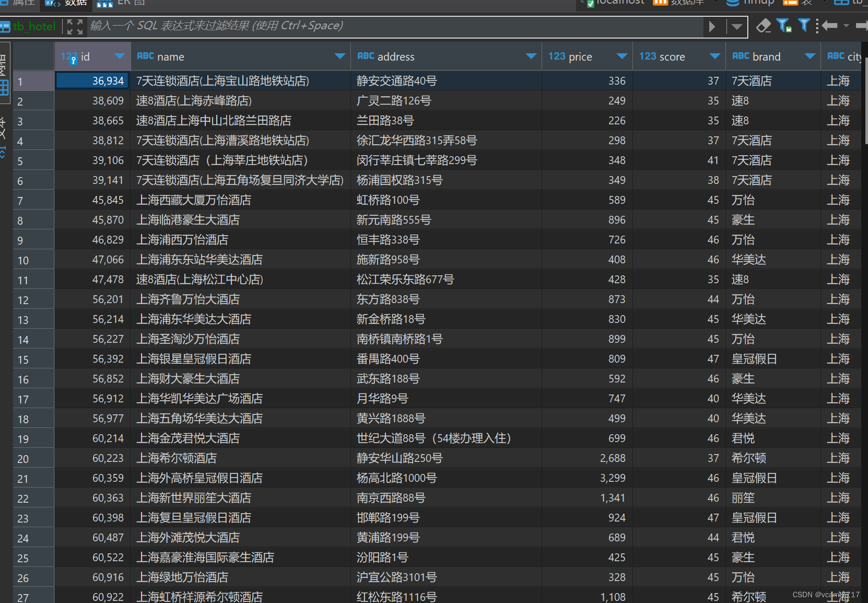
Task: Select address cell 番禺路400号
Action: pos(446,359)
